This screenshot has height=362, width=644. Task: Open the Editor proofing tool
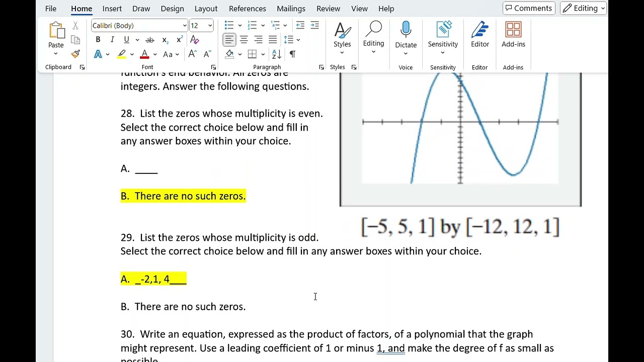[480, 34]
